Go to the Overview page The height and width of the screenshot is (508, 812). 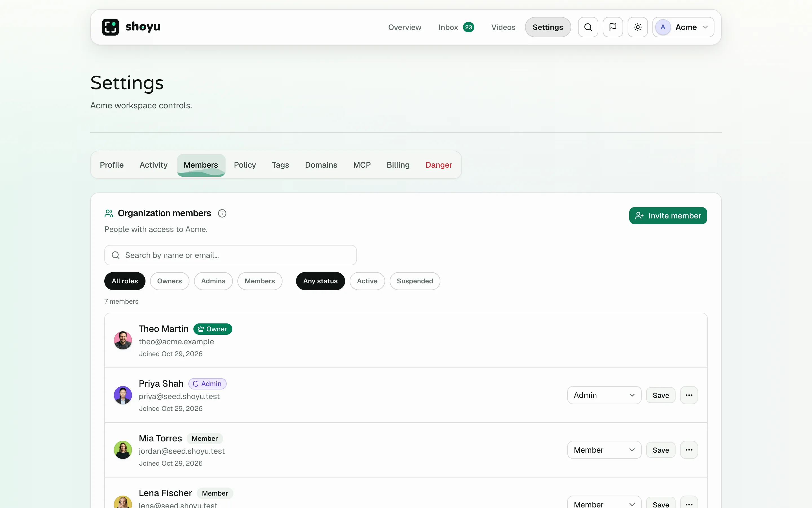pos(405,27)
